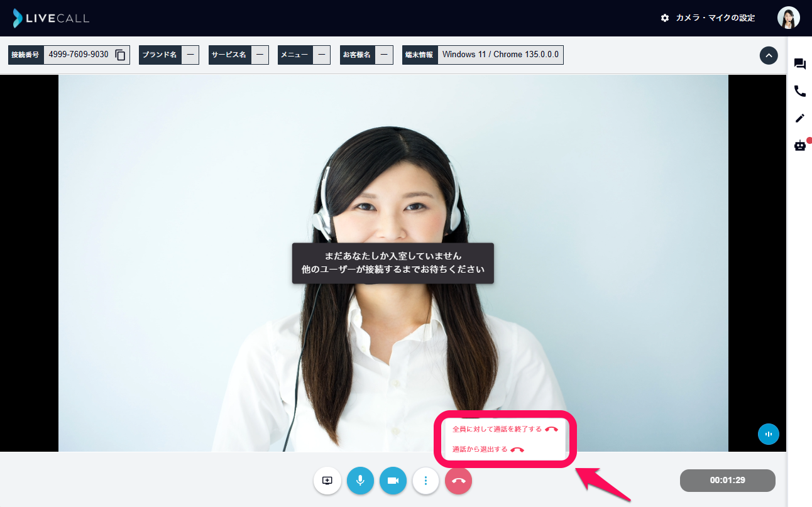Collapse the call info bar chevron

click(x=769, y=55)
